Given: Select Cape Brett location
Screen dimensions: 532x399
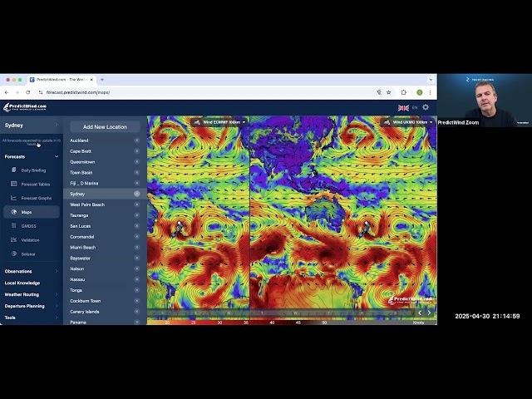Looking at the screenshot, I should pos(81,151).
